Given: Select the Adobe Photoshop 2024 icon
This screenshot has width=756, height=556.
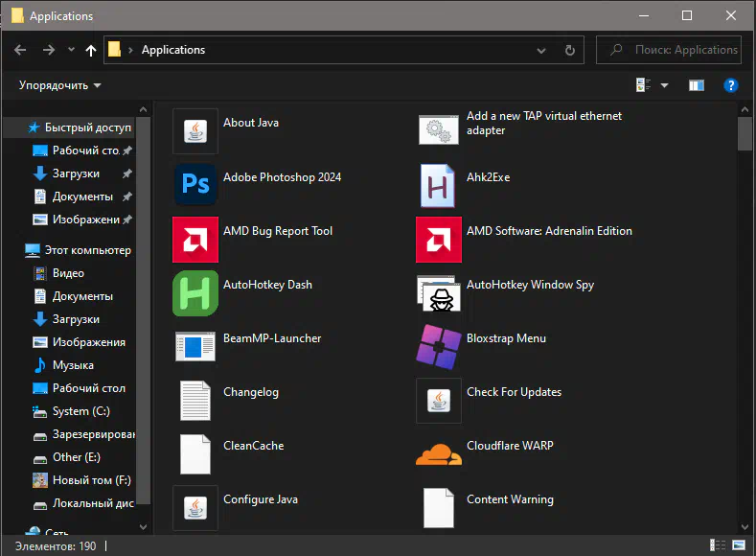Looking at the screenshot, I should 195,184.
